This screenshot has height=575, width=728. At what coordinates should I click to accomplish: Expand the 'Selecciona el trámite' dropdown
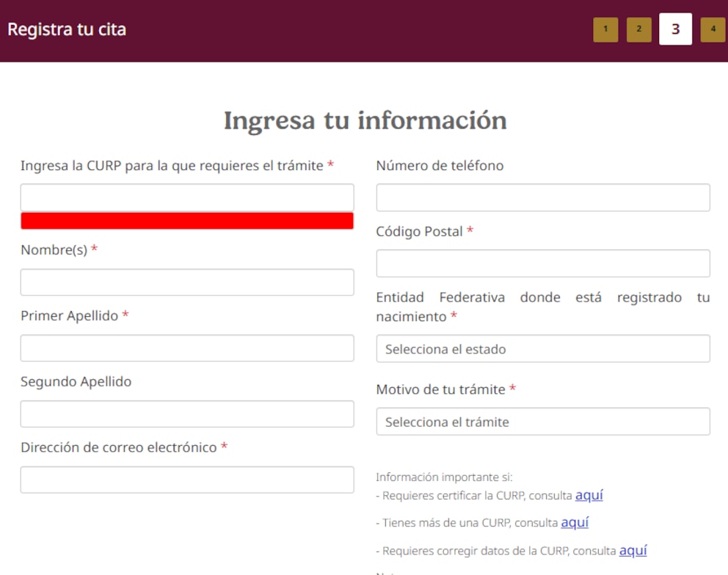pos(543,422)
